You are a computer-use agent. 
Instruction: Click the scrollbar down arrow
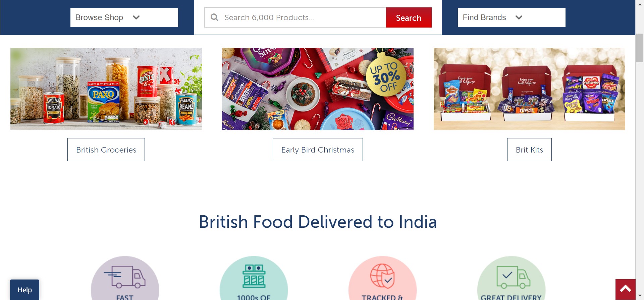pos(640,296)
